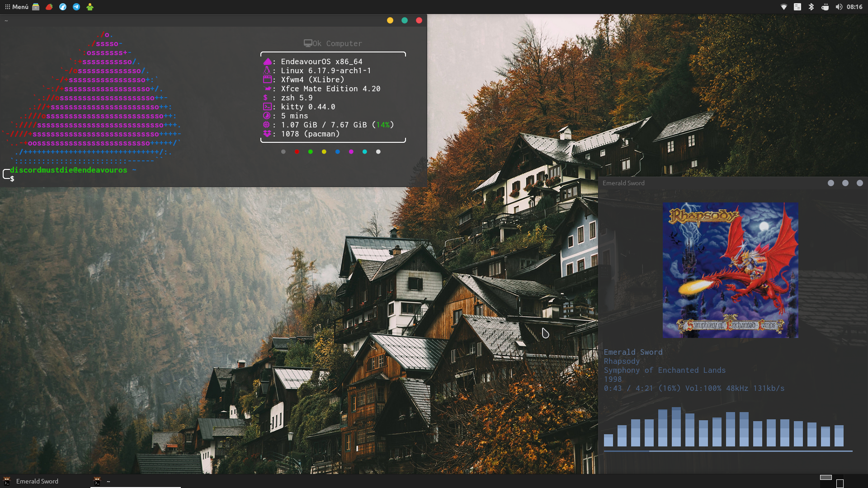Launch the Strawberry music player icon
The height and width of the screenshot is (488, 868).
tap(49, 7)
